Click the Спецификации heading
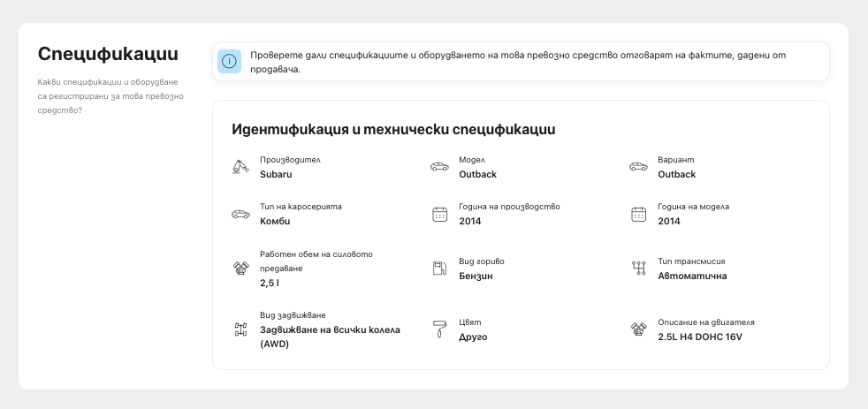This screenshot has height=409, width=868. click(x=108, y=54)
